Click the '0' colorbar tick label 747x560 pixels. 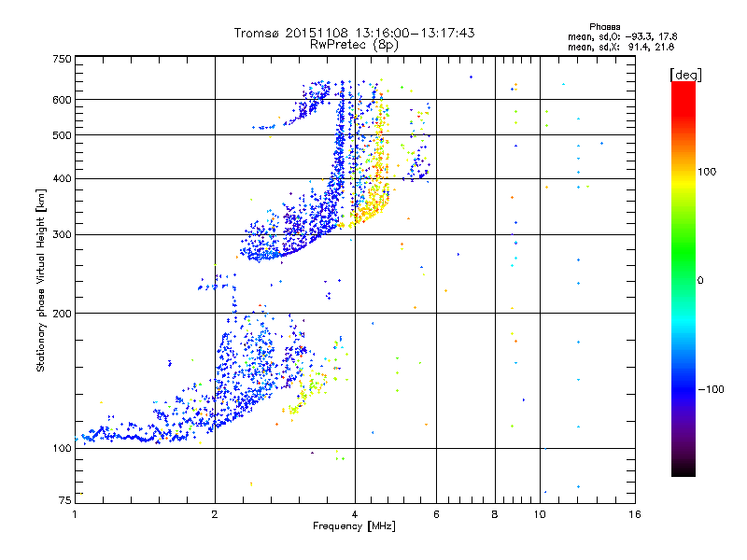pyautogui.click(x=700, y=280)
